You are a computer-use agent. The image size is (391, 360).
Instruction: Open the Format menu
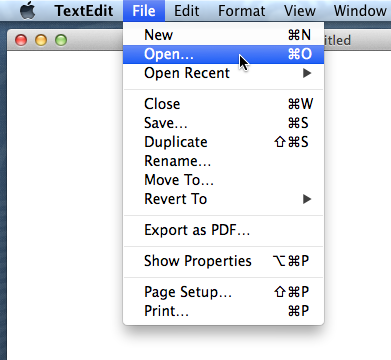[242, 11]
